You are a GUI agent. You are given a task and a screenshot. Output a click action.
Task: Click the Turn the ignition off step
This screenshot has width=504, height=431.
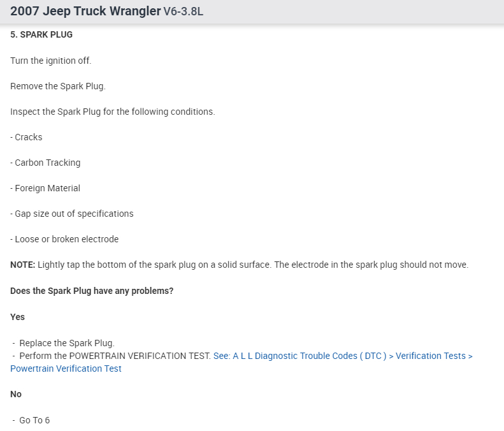(51, 61)
